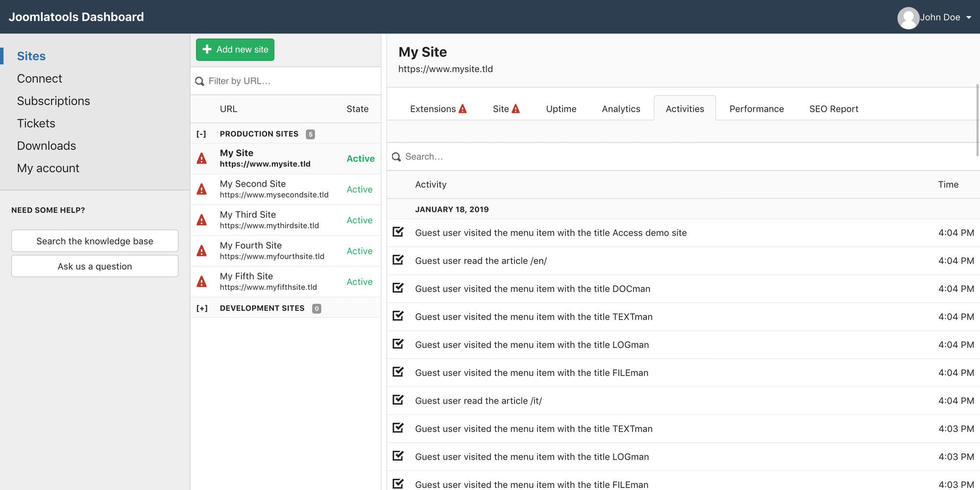Click the warning icon beside My Second Site
This screenshot has height=490, width=980.
tap(201, 189)
